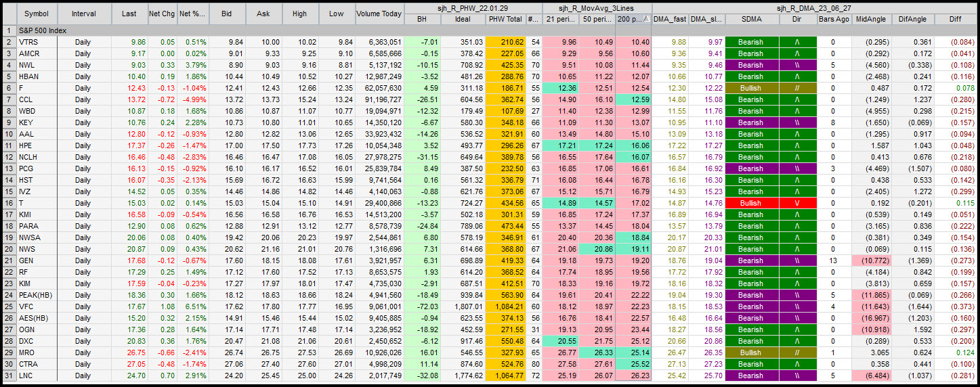Viewport: 980px width, 387px height.
Task: Select row number 31 header
Action: click(x=9, y=375)
